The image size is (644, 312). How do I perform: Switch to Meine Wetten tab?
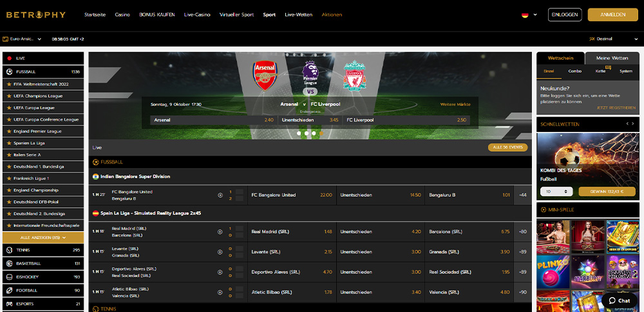[x=612, y=58]
